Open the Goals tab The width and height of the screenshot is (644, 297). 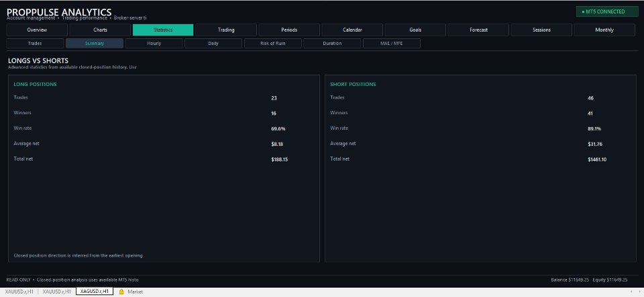tap(415, 30)
